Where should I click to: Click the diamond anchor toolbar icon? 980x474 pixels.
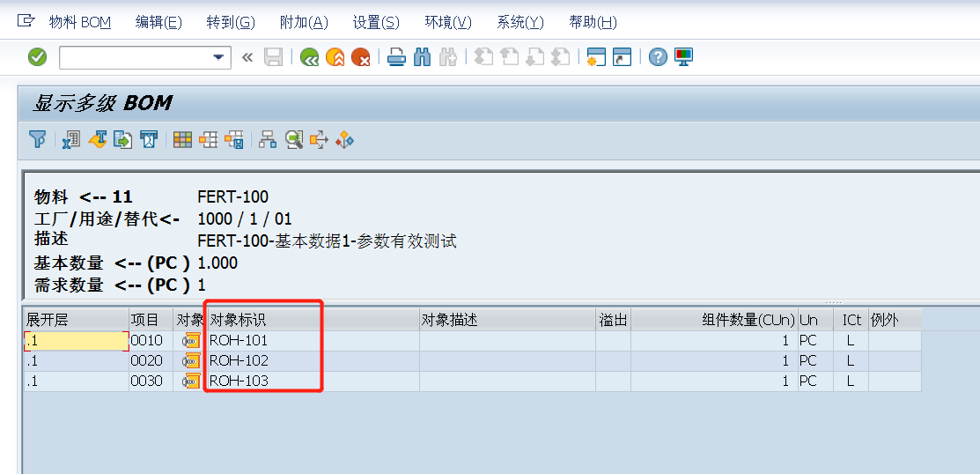344,139
